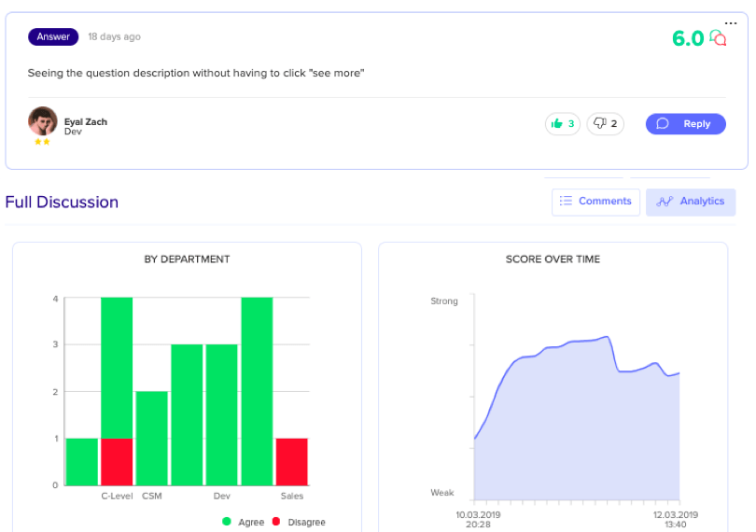
Task: Click the Full Discussion heading
Action: [62, 203]
